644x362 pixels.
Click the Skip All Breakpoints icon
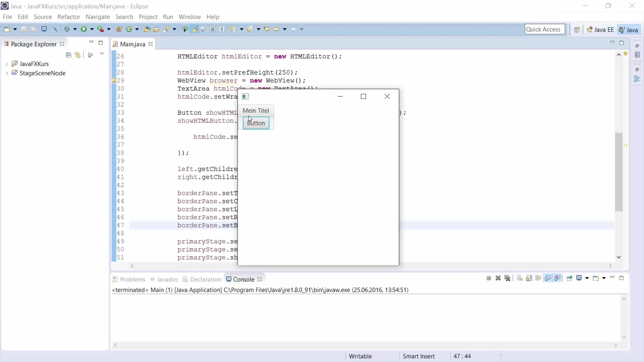click(55, 29)
